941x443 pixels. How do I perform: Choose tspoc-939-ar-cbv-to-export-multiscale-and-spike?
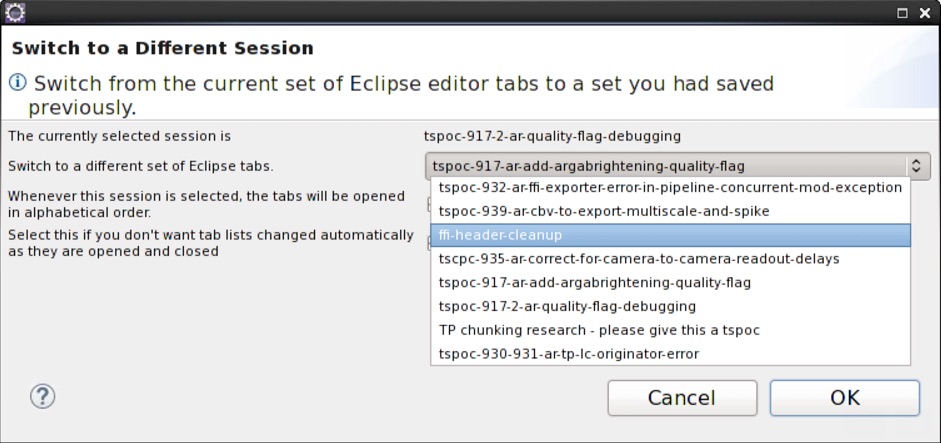coord(603,211)
